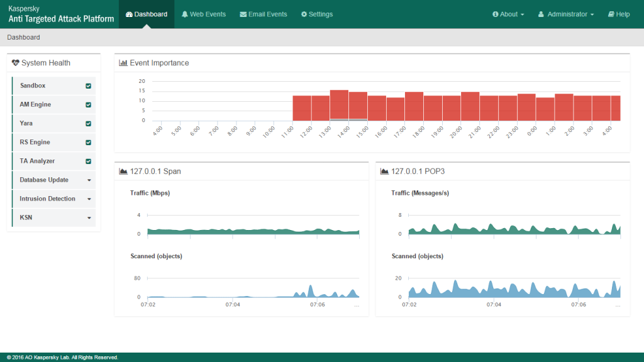Select the Sandbox health row label
644x362 pixels.
click(33, 85)
